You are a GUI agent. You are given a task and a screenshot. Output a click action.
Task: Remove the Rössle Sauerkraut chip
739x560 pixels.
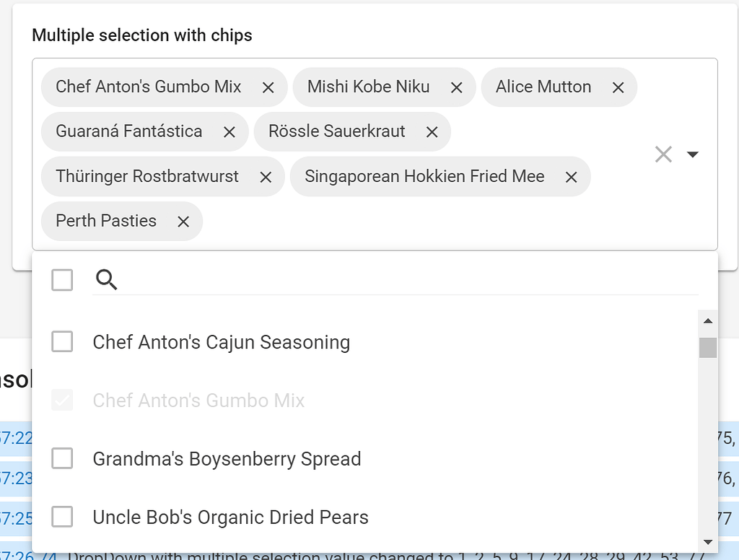coord(432,132)
